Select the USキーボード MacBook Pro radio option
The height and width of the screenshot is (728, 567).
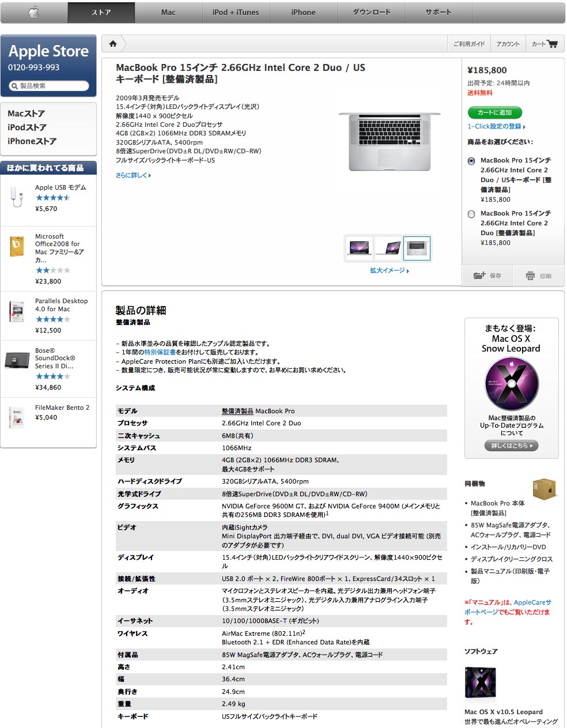[x=471, y=161]
